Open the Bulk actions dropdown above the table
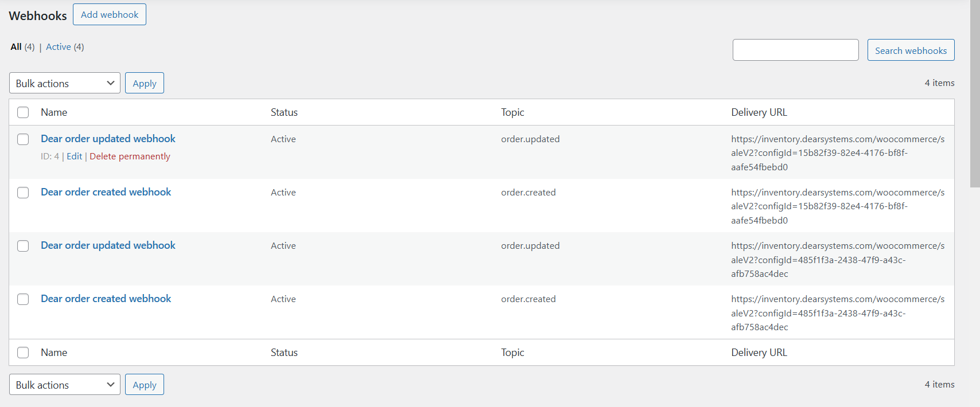This screenshot has height=407, width=980. pyautogui.click(x=65, y=83)
